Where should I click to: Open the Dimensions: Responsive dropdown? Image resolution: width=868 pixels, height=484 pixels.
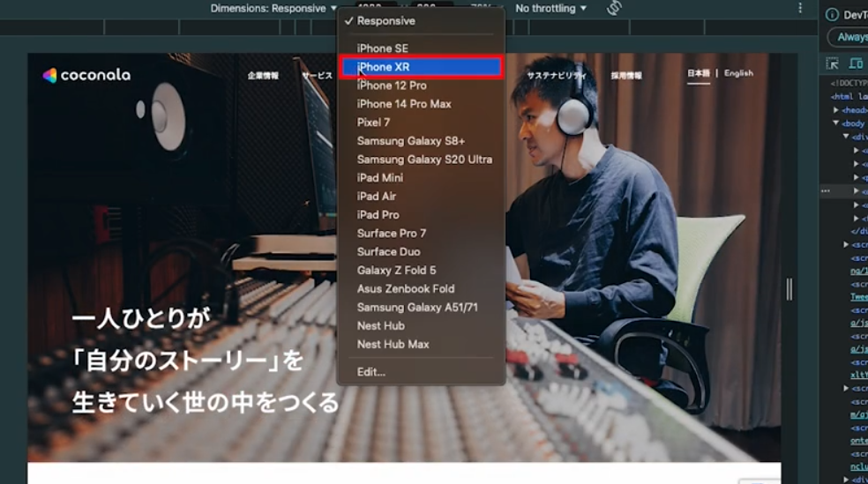click(273, 8)
